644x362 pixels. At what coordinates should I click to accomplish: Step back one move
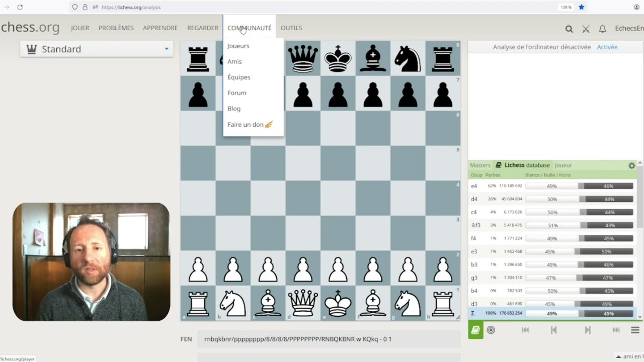tap(554, 330)
